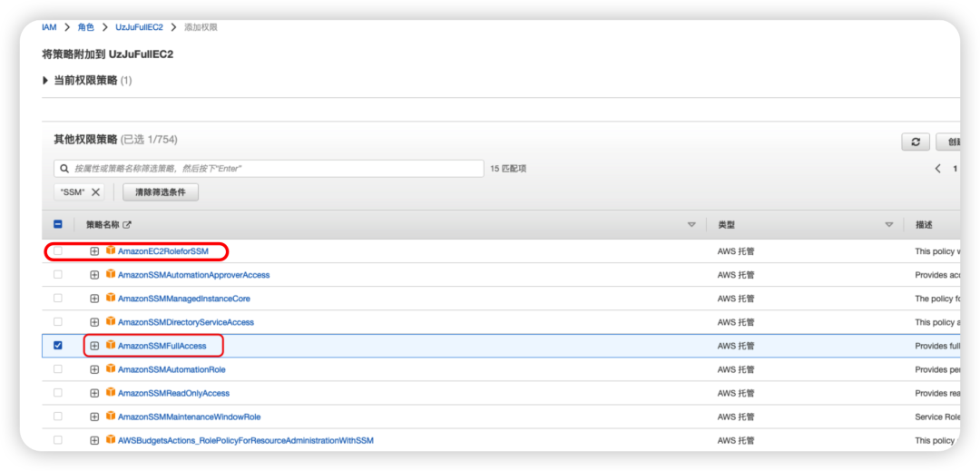The width and height of the screenshot is (980, 471).
Task: Expand AmazonSSMDirectoryServiceAccess details plus
Action: click(94, 322)
